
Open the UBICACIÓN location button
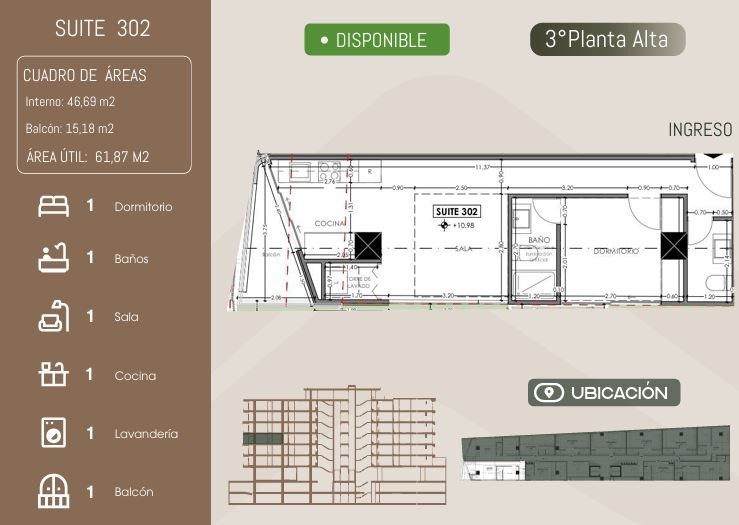pos(604,393)
